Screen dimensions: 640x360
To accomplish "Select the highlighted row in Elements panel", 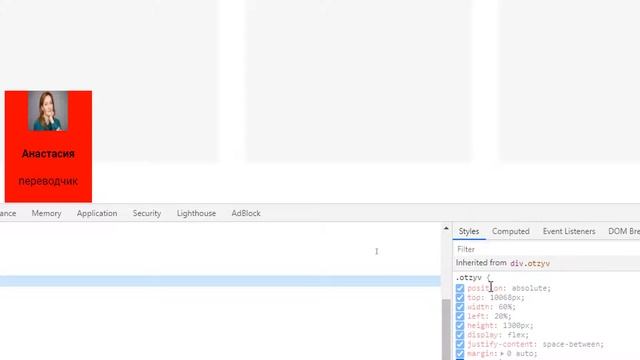I will [x=220, y=281].
